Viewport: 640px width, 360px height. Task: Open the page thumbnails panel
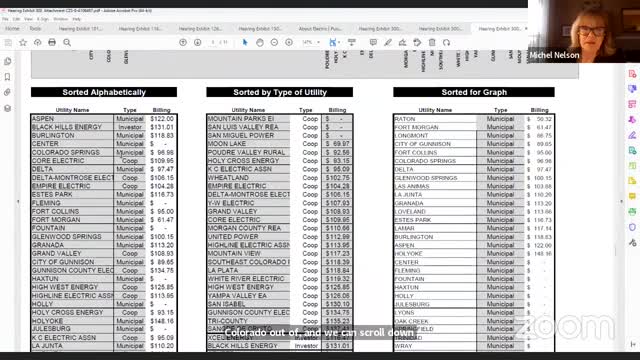point(7,61)
